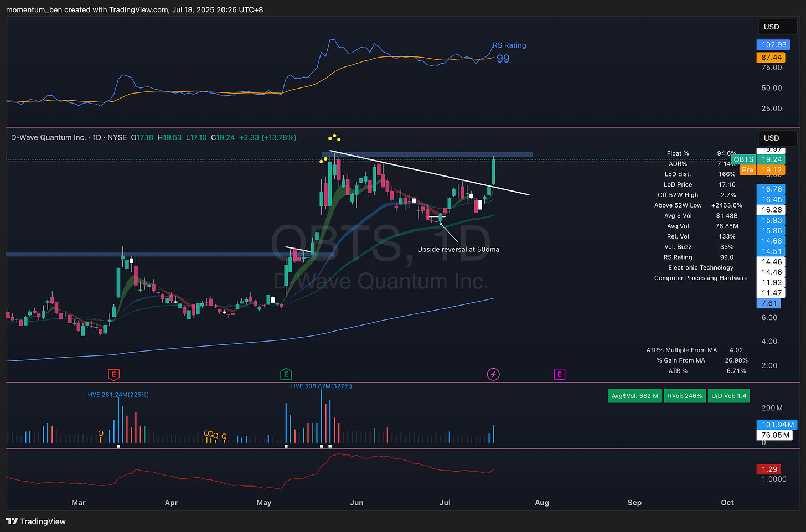The image size is (806, 532).
Task: Click the U/D Vol: 1.4 badge
Action: [x=728, y=396]
